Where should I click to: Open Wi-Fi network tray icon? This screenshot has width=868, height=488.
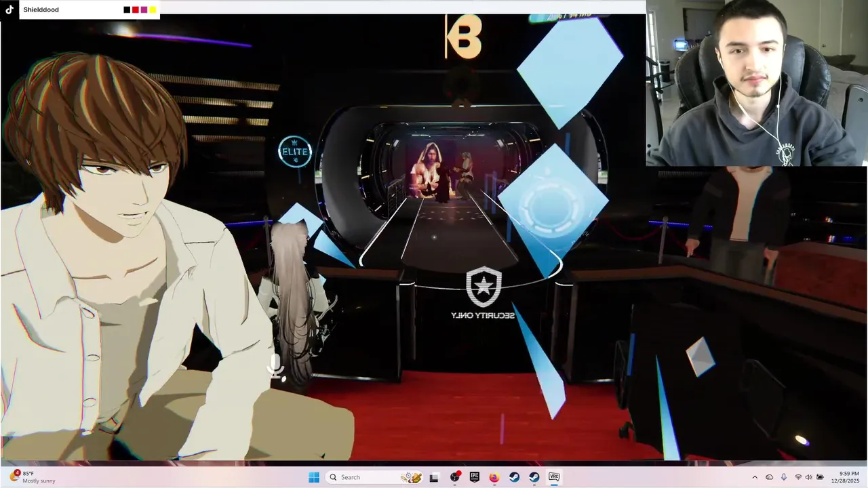coord(798,477)
